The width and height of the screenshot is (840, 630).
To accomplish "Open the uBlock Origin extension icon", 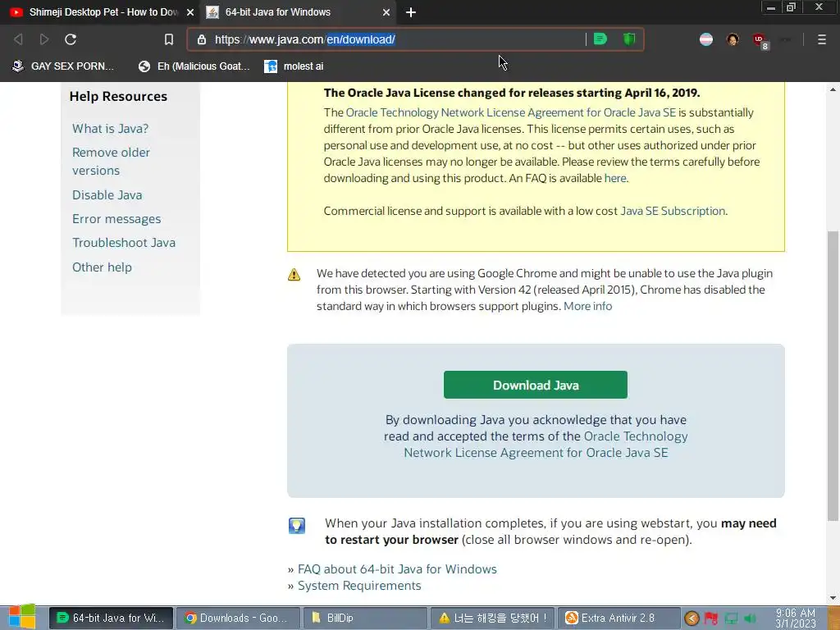I will pos(760,40).
